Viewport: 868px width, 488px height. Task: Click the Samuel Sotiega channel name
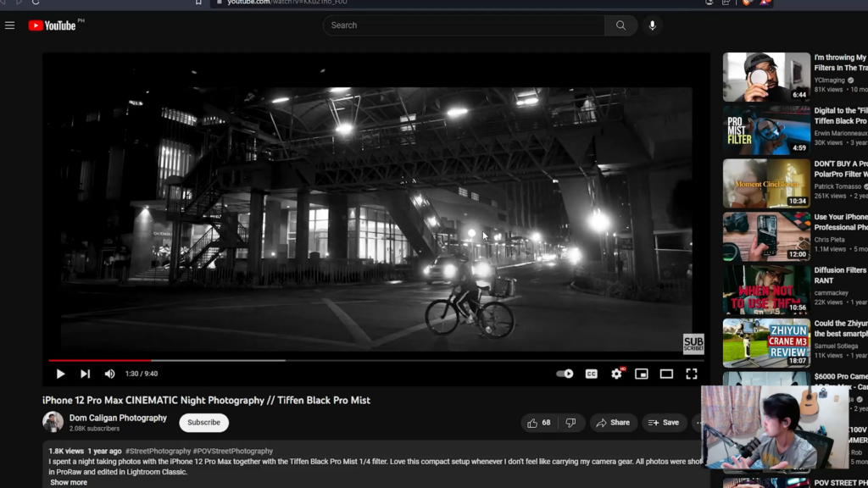(836, 346)
